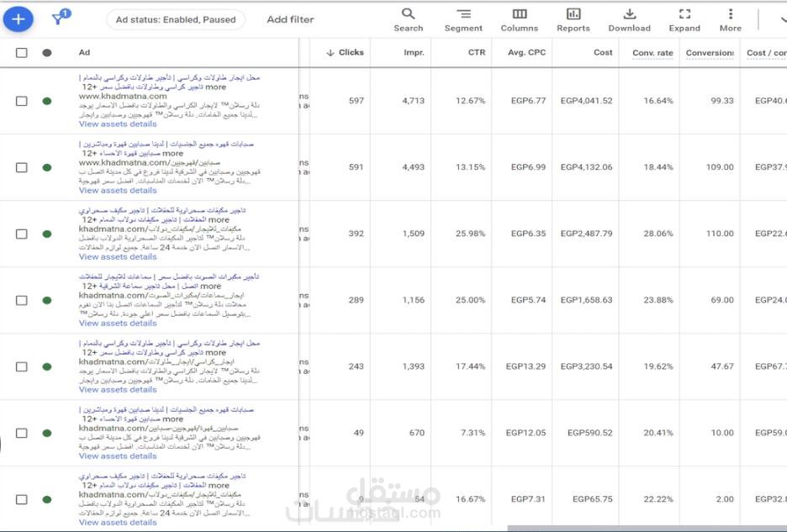Click green status dot of EGP65.75 cost ad
The image size is (787, 532).
[x=47, y=499]
